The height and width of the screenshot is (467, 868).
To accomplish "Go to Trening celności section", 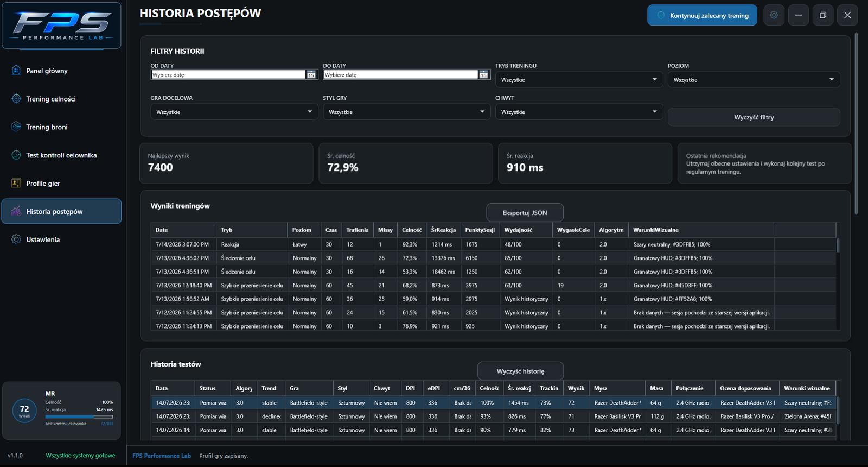I will pos(61,99).
